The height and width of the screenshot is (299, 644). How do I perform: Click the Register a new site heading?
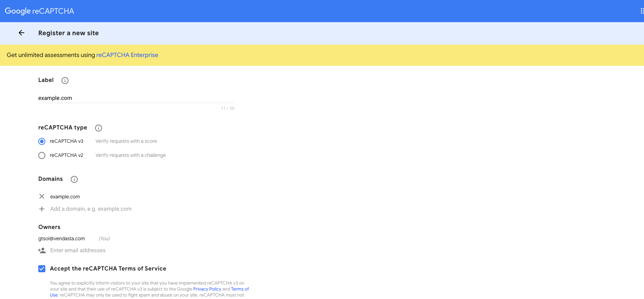[69, 33]
